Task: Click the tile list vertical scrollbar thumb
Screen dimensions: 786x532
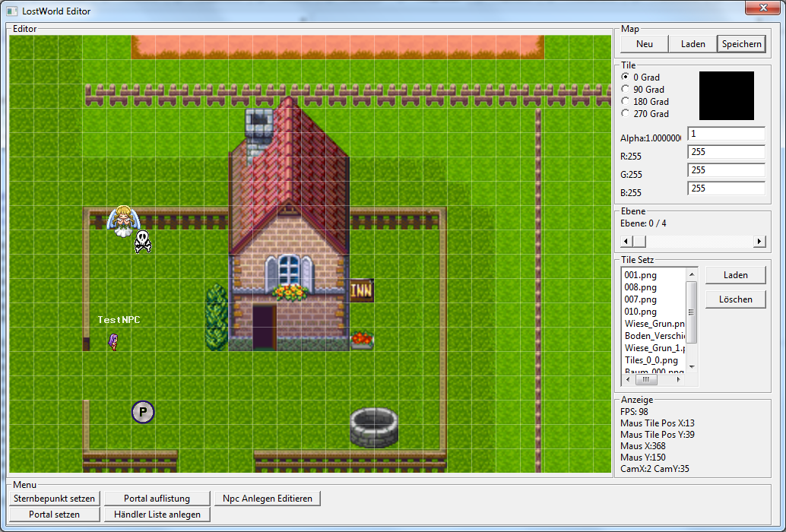Action: (x=692, y=312)
